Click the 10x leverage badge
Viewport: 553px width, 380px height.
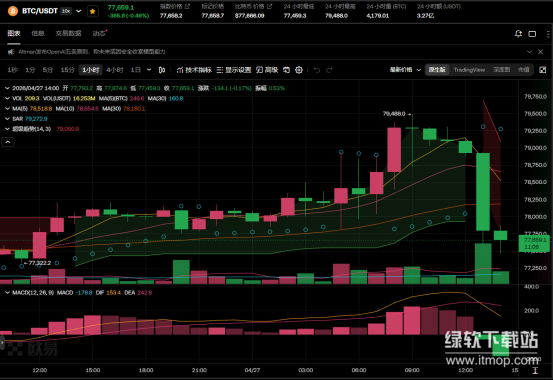pyautogui.click(x=66, y=11)
